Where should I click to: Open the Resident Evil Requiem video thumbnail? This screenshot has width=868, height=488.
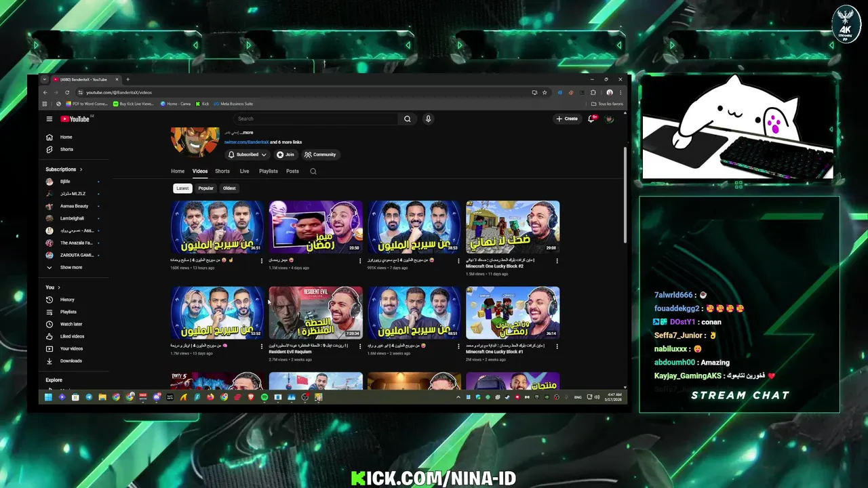click(x=316, y=312)
